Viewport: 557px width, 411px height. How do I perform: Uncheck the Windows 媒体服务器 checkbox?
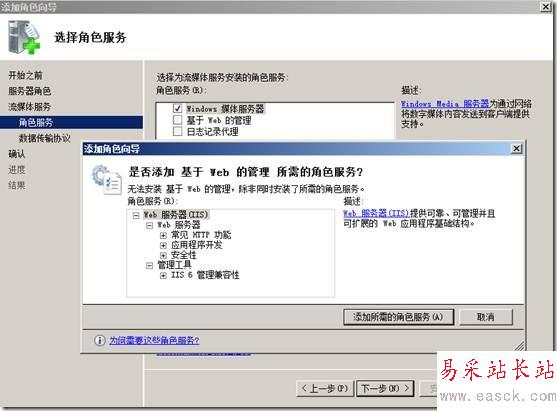[x=177, y=108]
